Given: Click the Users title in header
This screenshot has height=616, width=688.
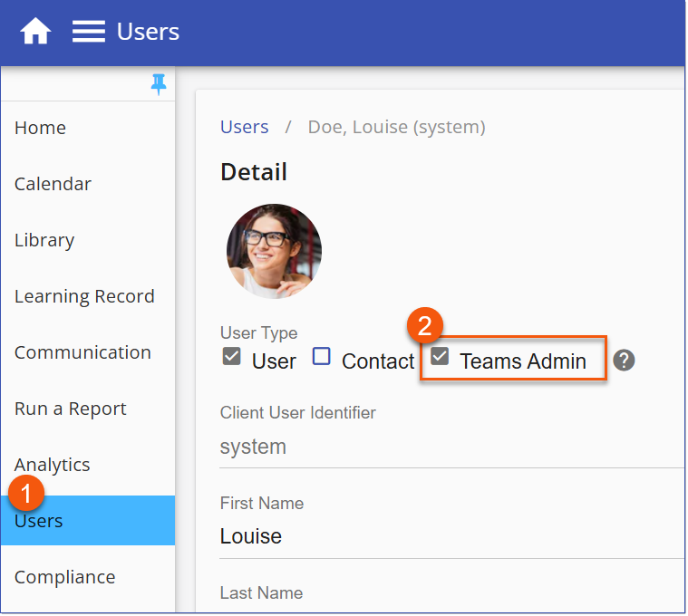Looking at the screenshot, I should tap(148, 32).
